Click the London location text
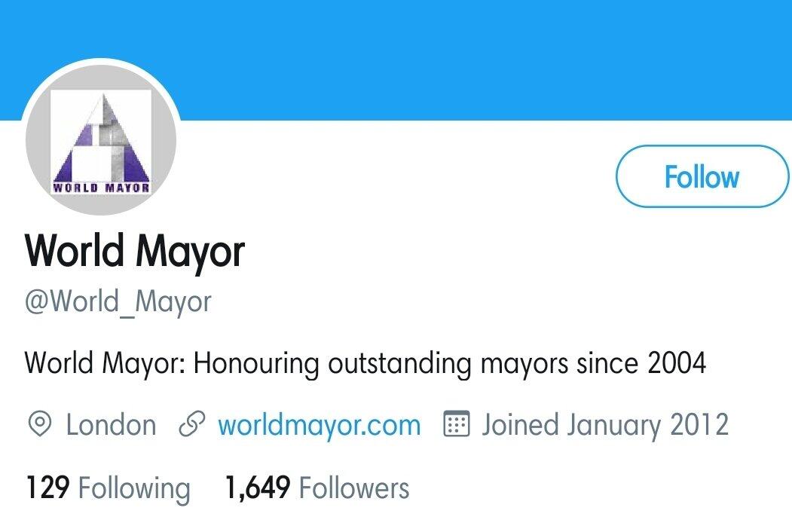This screenshot has height=532, width=792. (111, 425)
